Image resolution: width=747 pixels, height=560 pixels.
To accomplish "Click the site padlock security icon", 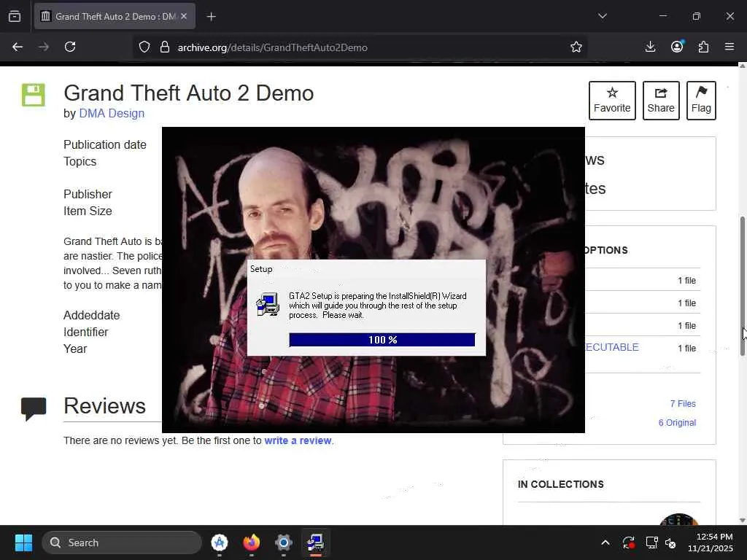I will point(165,47).
